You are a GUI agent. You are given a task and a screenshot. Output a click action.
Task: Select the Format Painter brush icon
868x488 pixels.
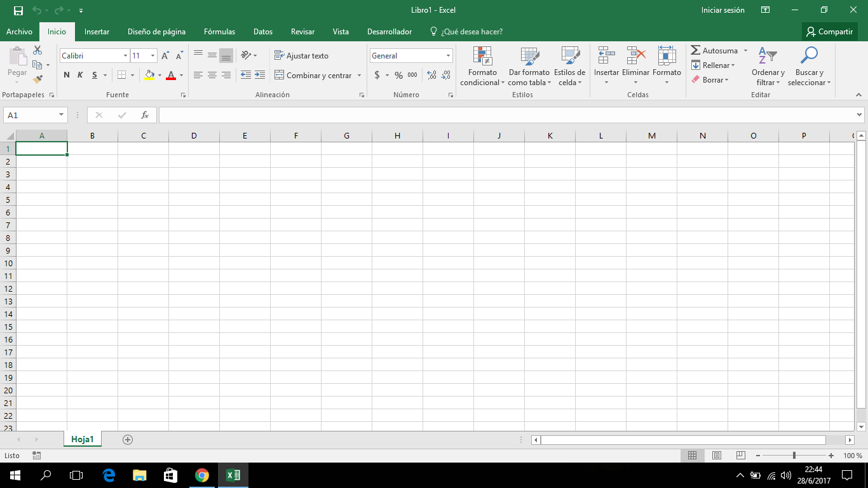pos(37,79)
